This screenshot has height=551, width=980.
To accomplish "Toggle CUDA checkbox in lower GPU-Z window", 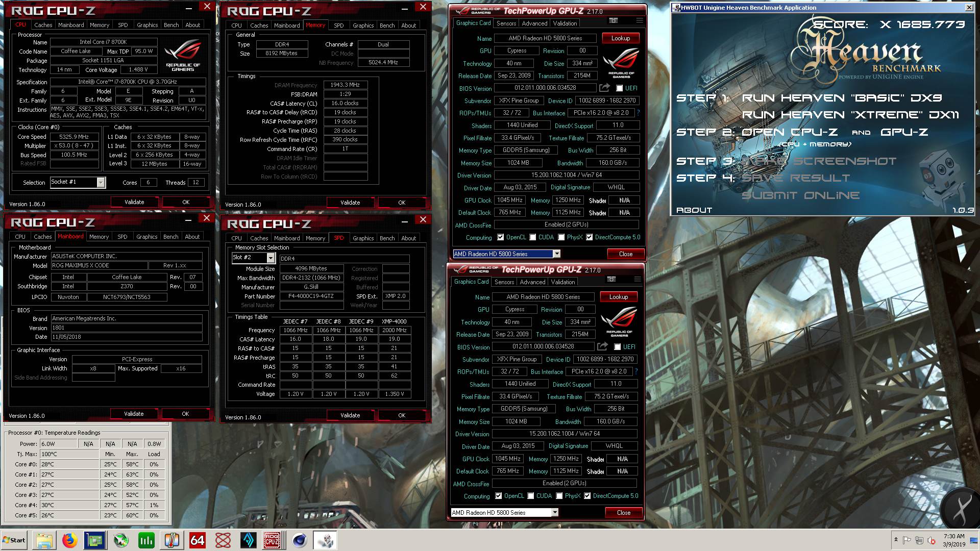I will 531,496.
